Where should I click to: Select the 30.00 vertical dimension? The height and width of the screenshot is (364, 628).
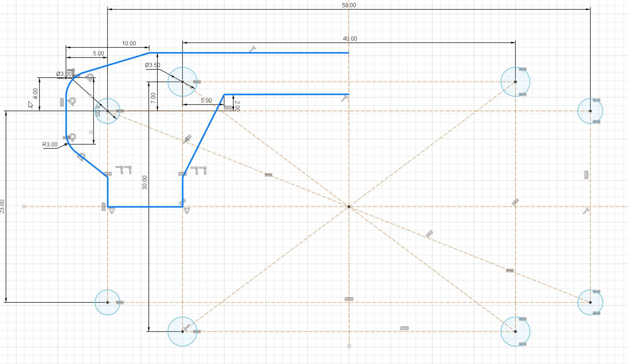[x=145, y=182]
